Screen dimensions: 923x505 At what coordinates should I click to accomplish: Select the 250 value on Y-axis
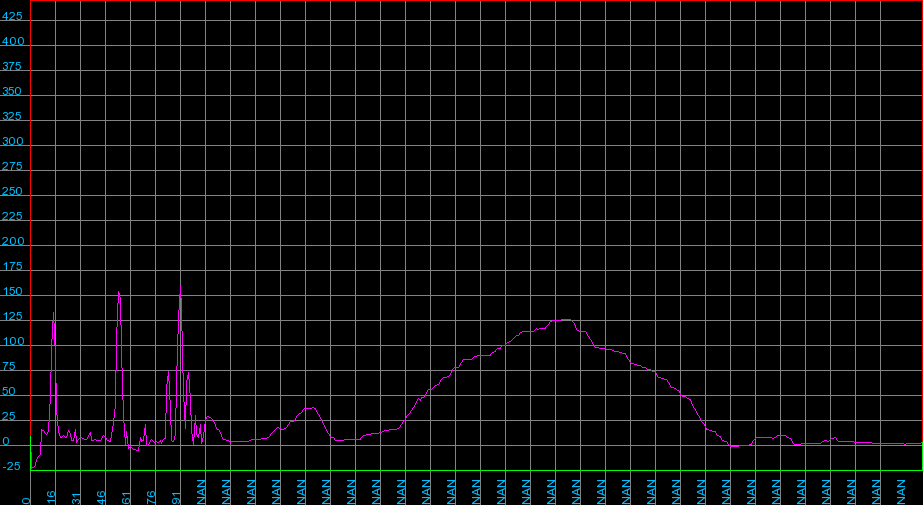12,192
